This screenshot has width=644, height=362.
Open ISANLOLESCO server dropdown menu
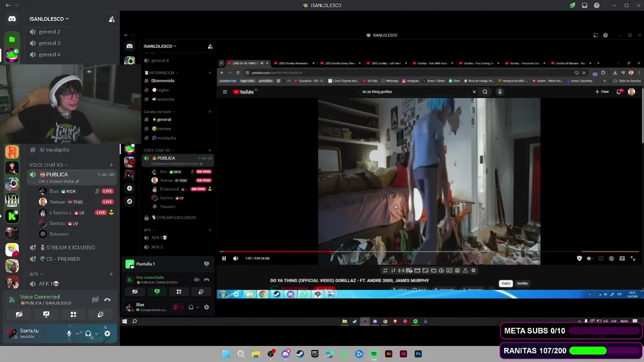(49, 19)
